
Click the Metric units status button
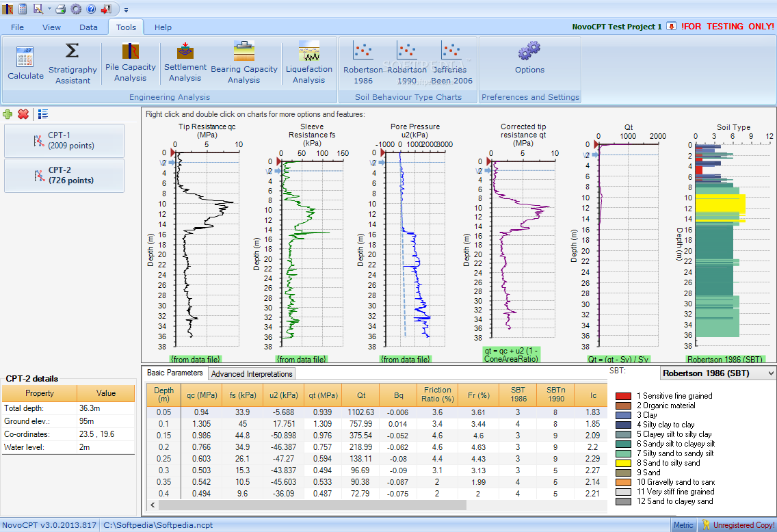coord(683,525)
